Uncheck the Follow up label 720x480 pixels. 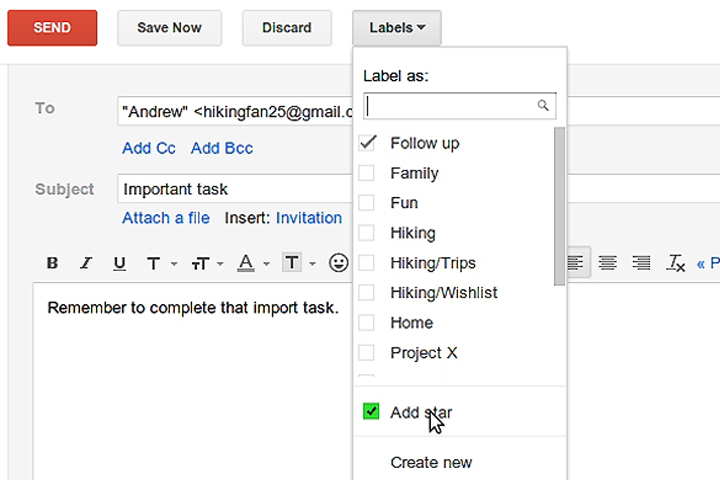[x=367, y=142]
